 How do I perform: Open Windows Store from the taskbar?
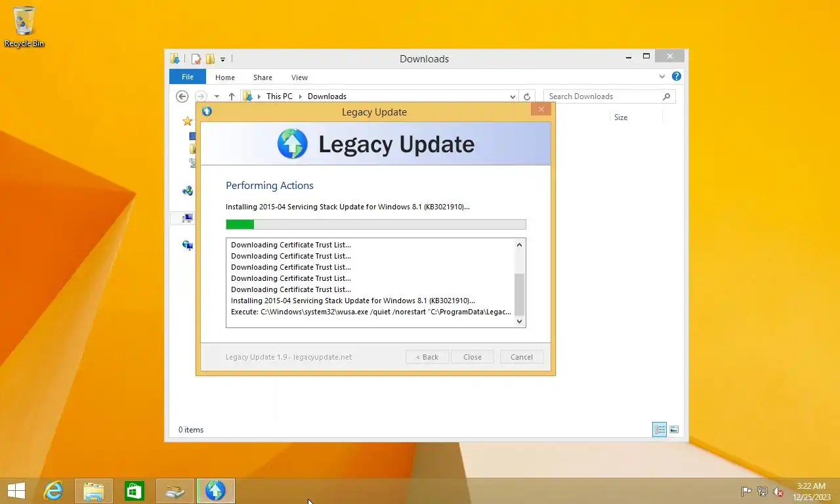coord(135,491)
